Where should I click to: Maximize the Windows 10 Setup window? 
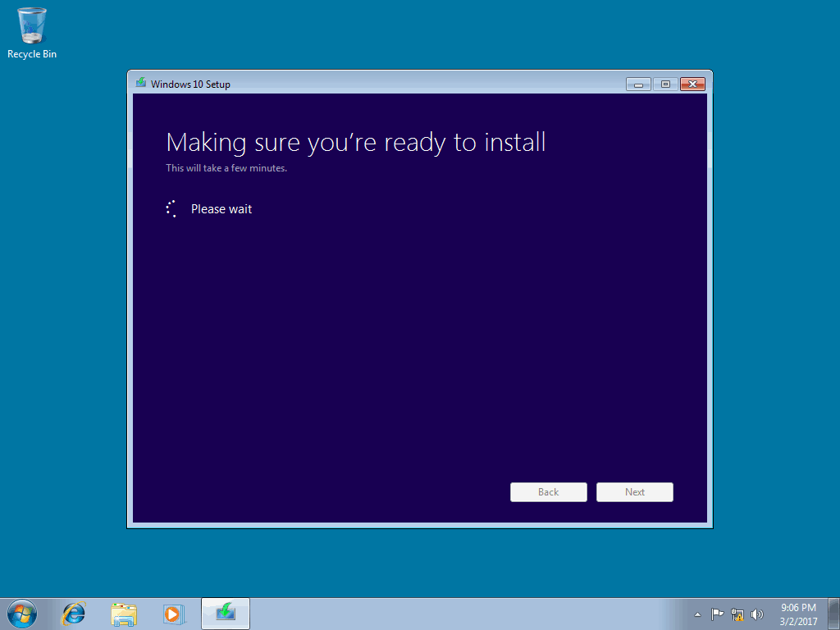(x=665, y=84)
